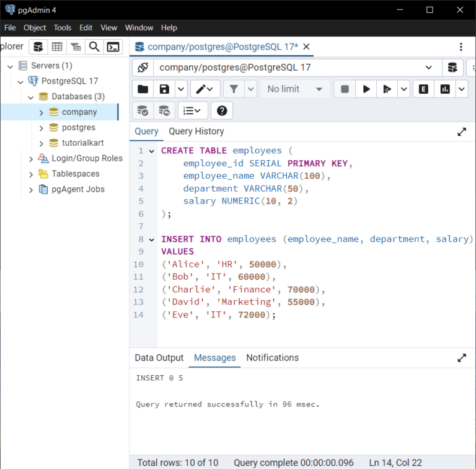
Task: Collapse the Databases node
Action: pos(31,97)
